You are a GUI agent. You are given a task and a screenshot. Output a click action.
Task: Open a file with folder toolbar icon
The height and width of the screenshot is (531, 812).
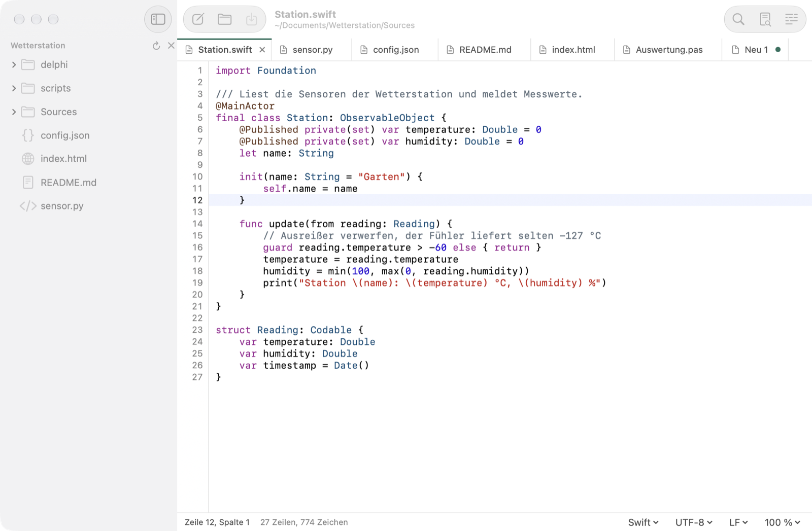point(225,19)
